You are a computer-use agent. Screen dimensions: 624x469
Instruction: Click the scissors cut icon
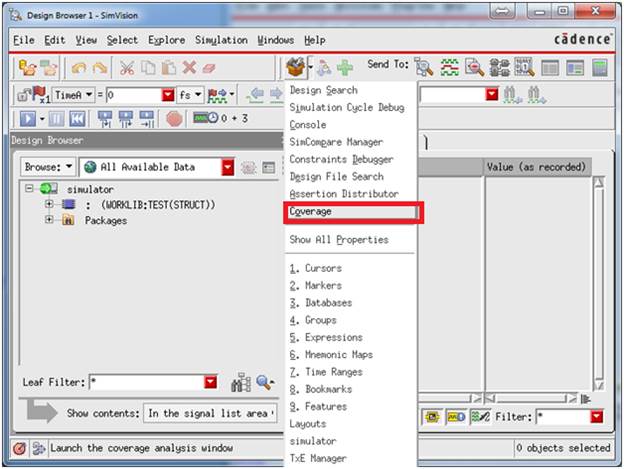(127, 68)
